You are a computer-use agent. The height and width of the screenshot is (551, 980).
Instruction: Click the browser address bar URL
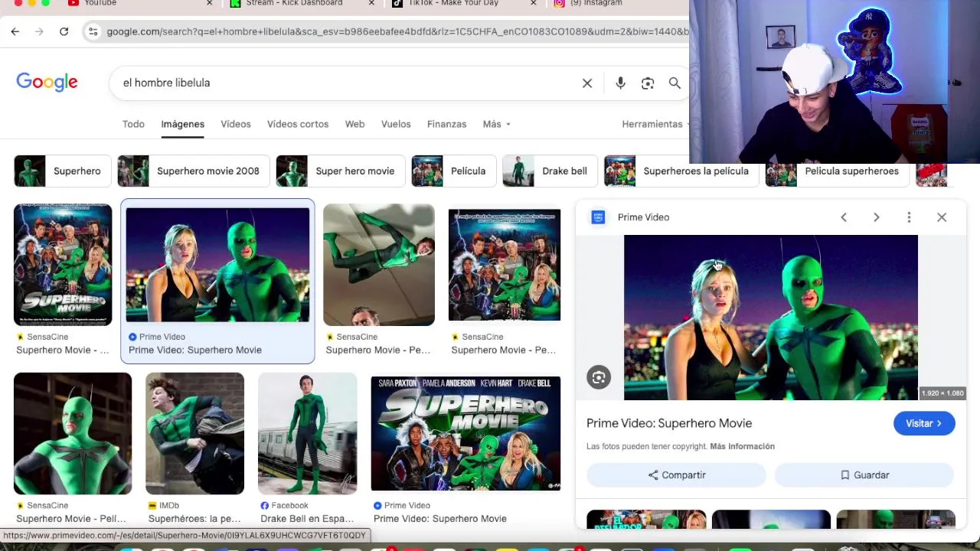tap(397, 31)
